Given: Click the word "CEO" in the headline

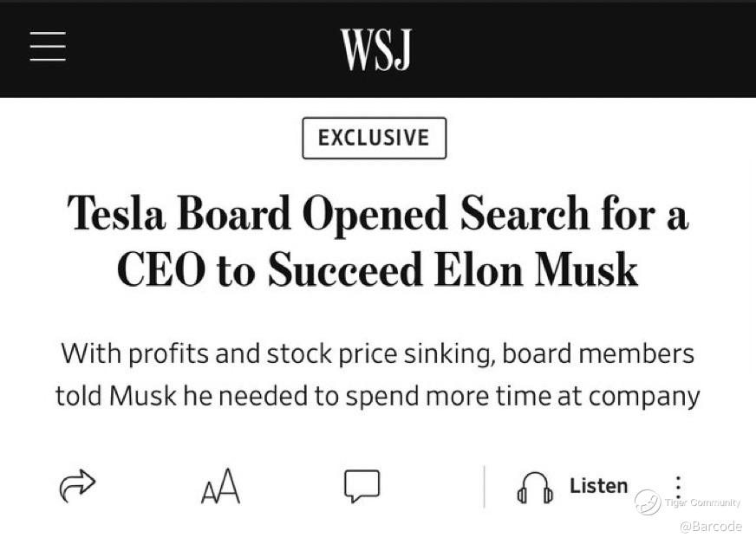Looking at the screenshot, I should click(x=160, y=269).
